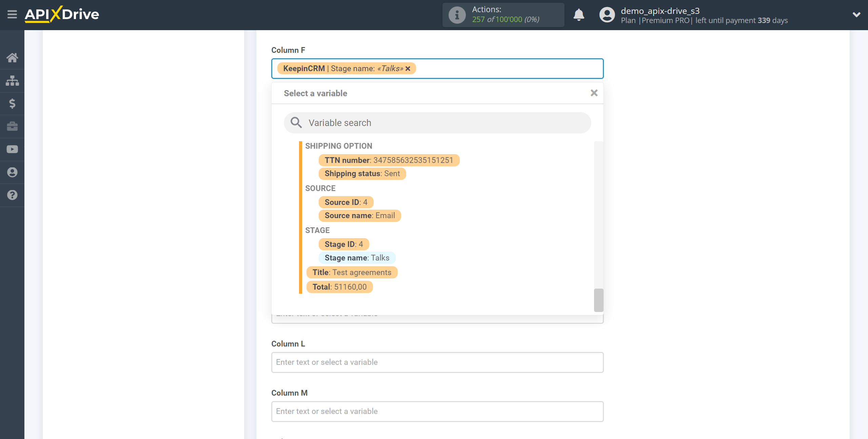868x439 pixels.
Task: Open the briefcase services icon
Action: [x=12, y=126]
